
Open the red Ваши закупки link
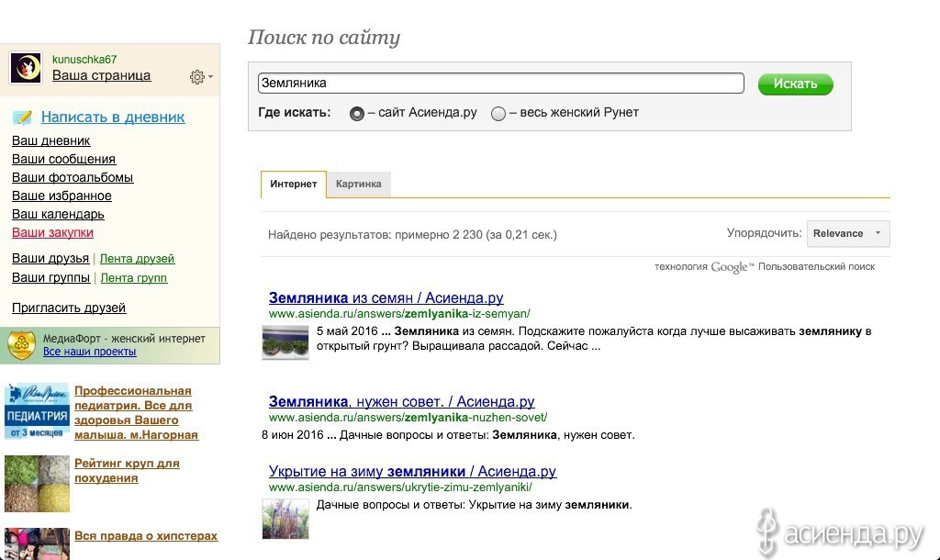tap(52, 232)
